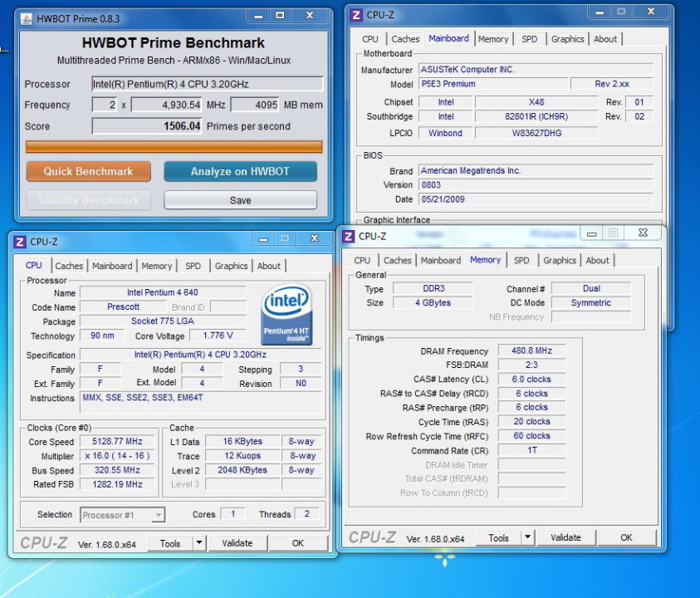Open Graphics tab in CPU-Z CPU window
The width and height of the screenshot is (700, 598).
231,266
